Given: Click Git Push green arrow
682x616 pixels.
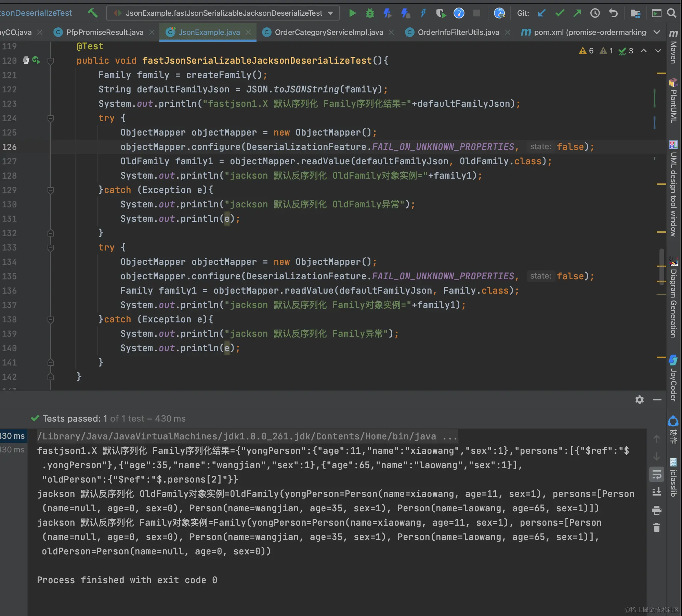Looking at the screenshot, I should point(577,13).
